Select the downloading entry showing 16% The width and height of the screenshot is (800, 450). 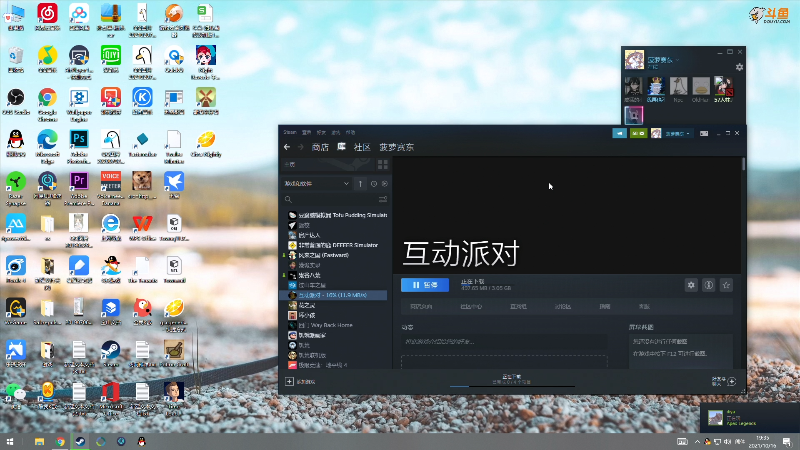tap(333, 295)
